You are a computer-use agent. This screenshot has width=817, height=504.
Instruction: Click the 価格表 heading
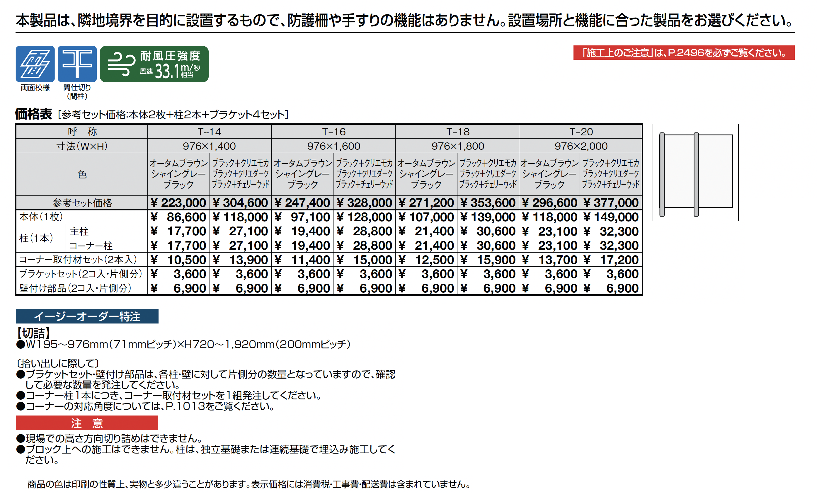34,114
